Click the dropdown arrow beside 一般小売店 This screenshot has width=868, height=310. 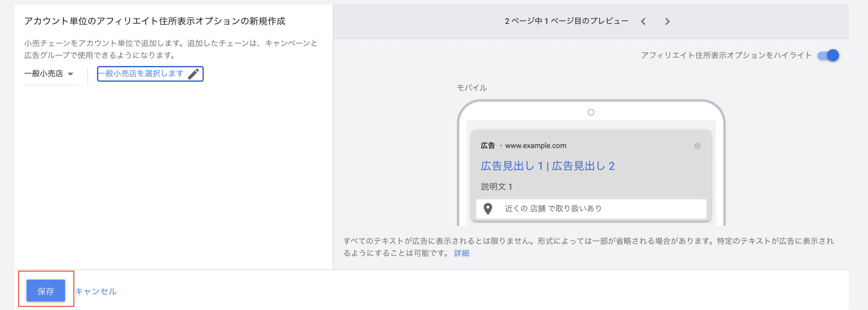[x=71, y=74]
